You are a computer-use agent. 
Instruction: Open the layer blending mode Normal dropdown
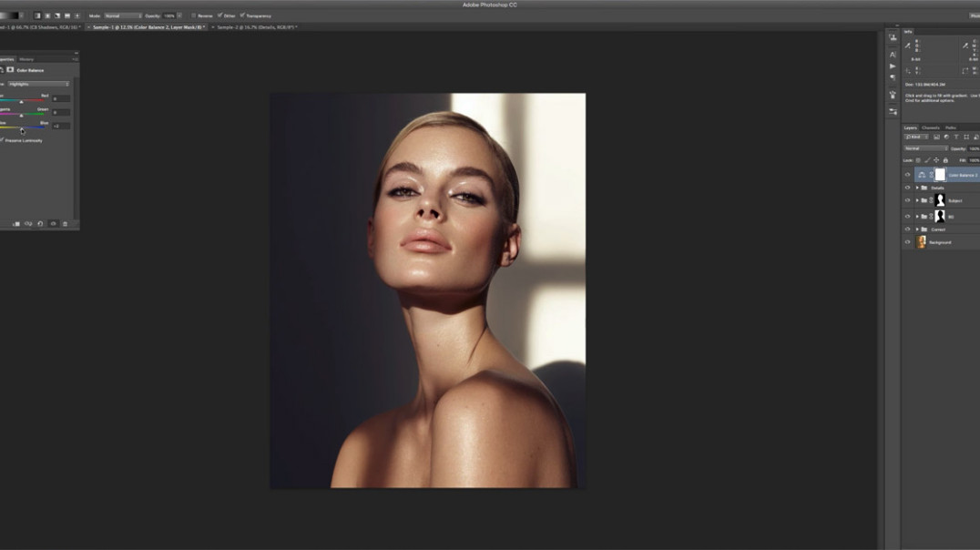tap(925, 148)
